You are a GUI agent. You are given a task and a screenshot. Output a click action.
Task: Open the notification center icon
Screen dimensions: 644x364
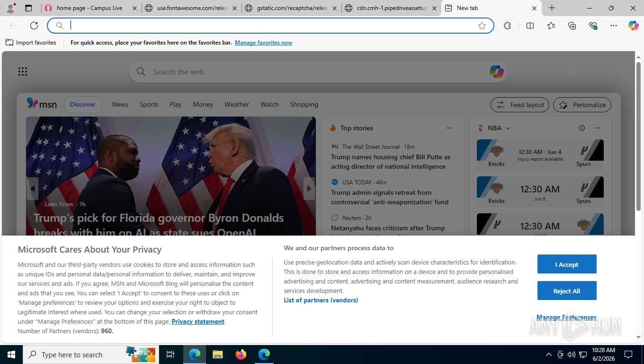[x=628, y=355]
